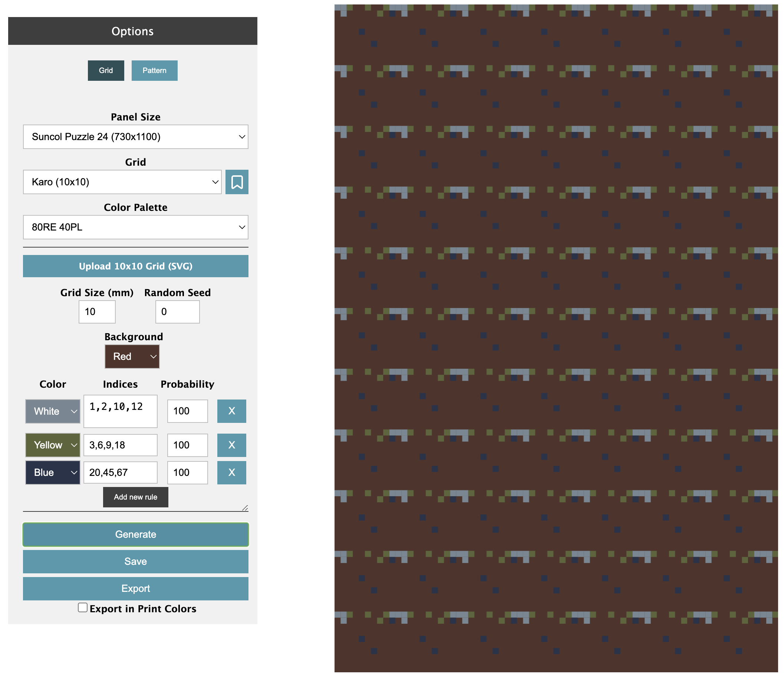The width and height of the screenshot is (784, 676).
Task: Edit the White indices field 1,2,10,12
Action: (x=120, y=411)
